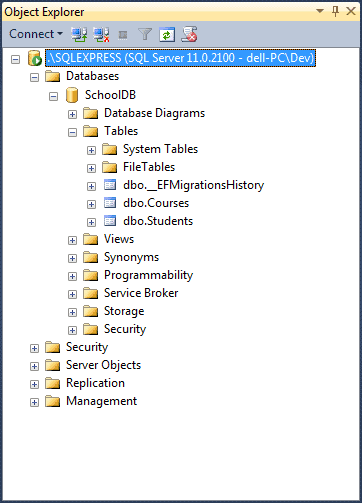Viewport: 363px width, 503px height.
Task: Click the Disconnect server icon
Action: 101,34
